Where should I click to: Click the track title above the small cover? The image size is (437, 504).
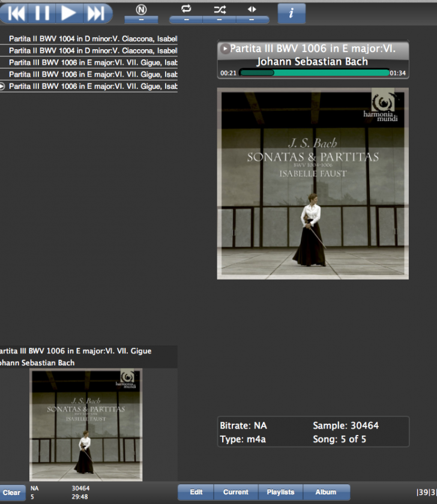(76, 350)
